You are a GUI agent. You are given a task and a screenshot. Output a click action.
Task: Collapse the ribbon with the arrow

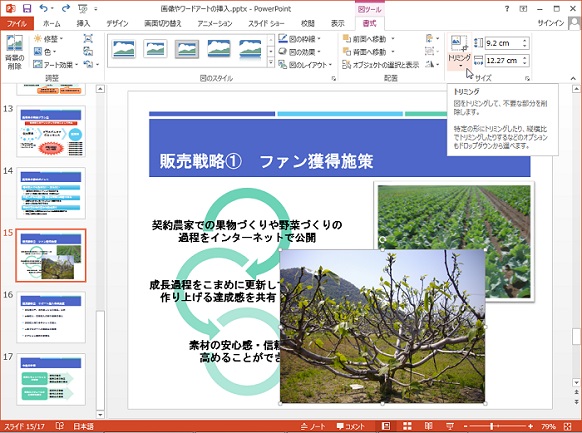(x=573, y=78)
